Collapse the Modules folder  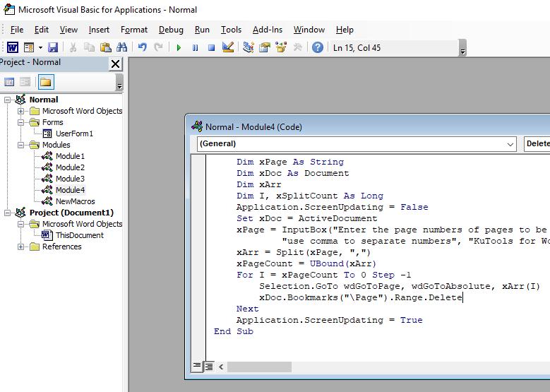21,145
